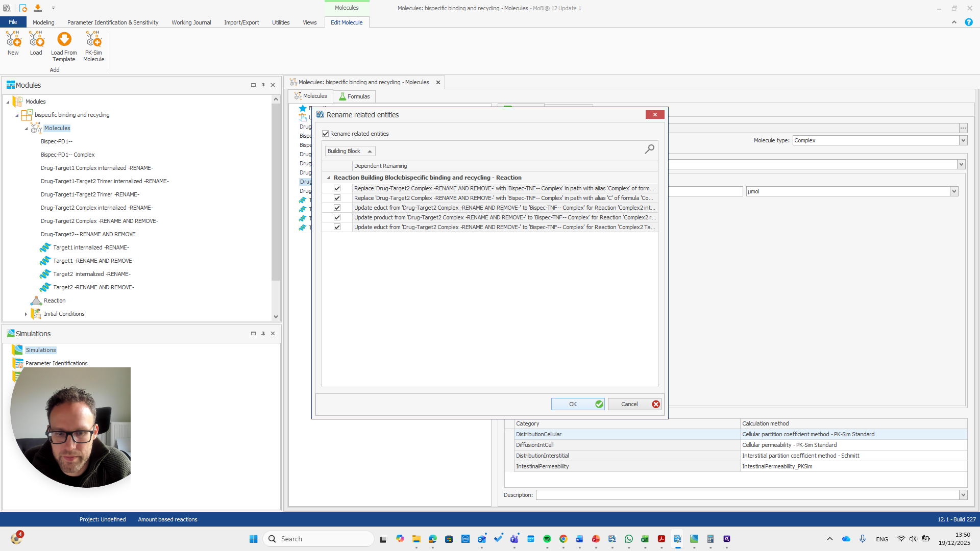Click the search magnifier in rename dialog
980x551 pixels.
click(649, 149)
